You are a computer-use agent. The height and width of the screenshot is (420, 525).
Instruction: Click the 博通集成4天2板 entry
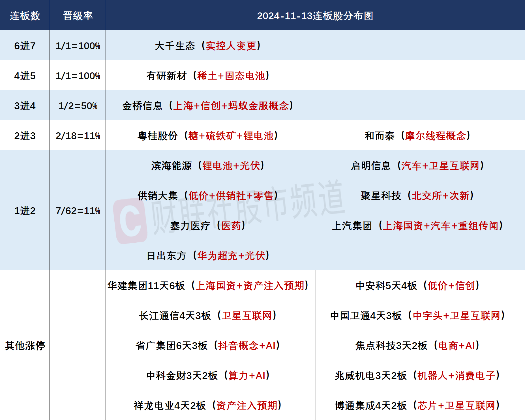click(x=417, y=406)
